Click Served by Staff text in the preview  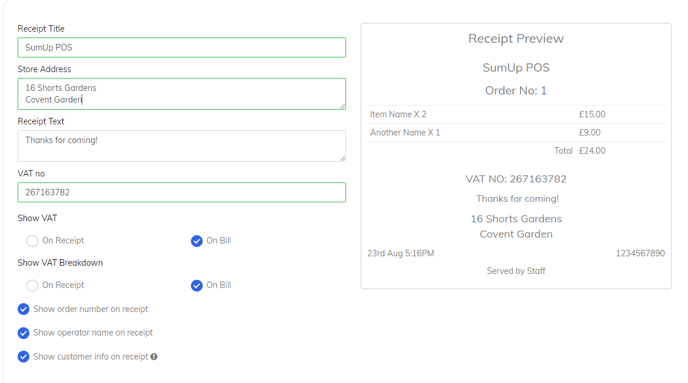[x=516, y=271]
